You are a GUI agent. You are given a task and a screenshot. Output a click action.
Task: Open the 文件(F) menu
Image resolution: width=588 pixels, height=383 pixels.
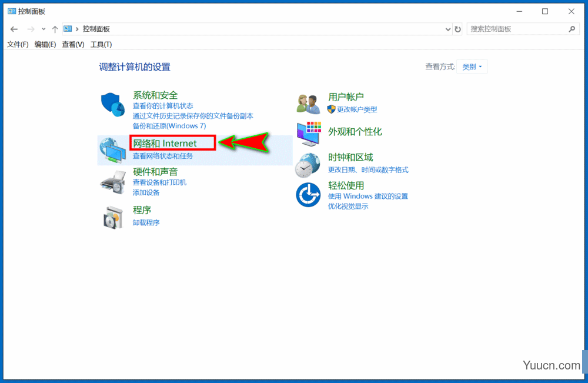click(18, 44)
